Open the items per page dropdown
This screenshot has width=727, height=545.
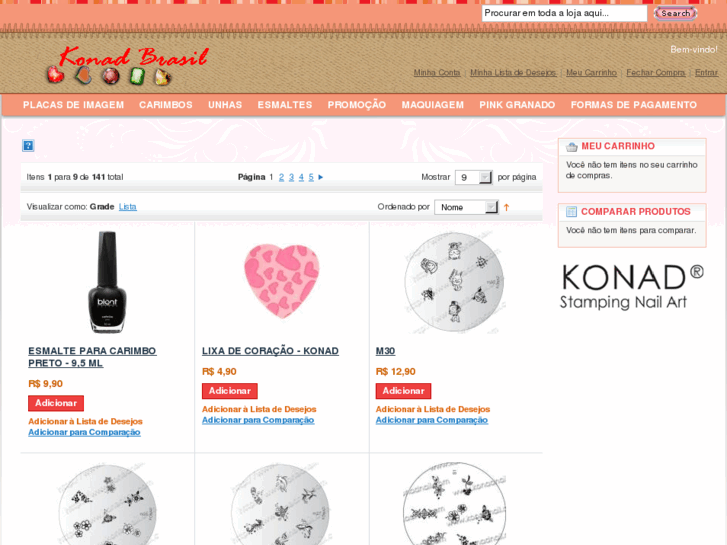[x=473, y=177]
